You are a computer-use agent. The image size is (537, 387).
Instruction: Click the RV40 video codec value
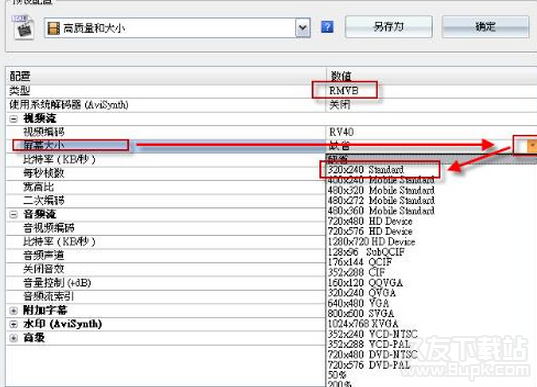coord(341,132)
